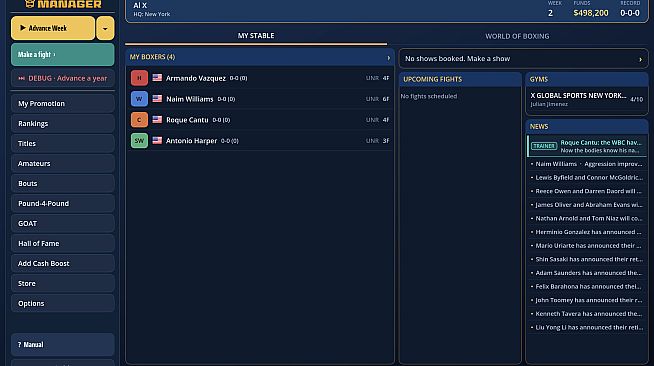Click the blue W weight class badge
The height and width of the screenshot is (366, 654).
139,99
